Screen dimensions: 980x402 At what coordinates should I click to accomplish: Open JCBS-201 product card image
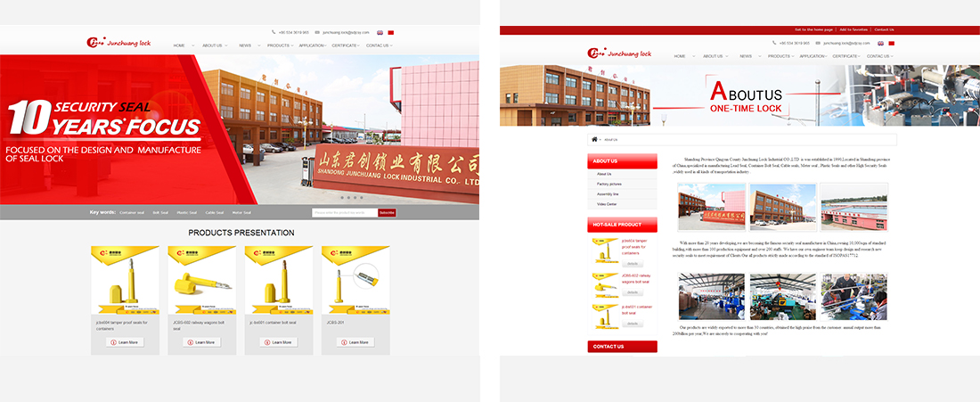tap(355, 280)
